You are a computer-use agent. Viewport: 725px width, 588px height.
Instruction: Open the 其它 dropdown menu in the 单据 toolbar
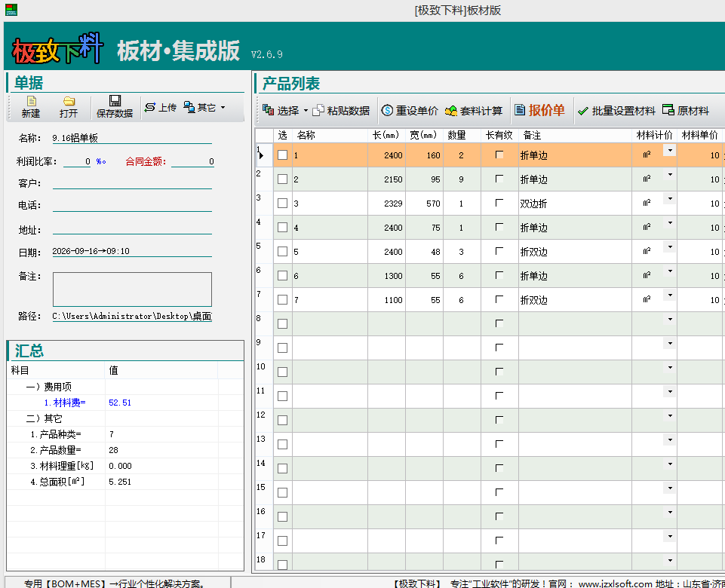point(204,107)
